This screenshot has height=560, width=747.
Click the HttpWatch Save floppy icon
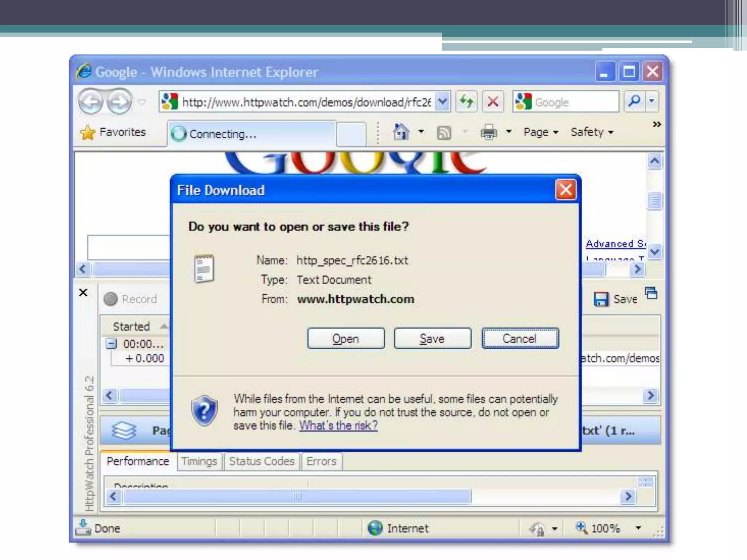(601, 299)
